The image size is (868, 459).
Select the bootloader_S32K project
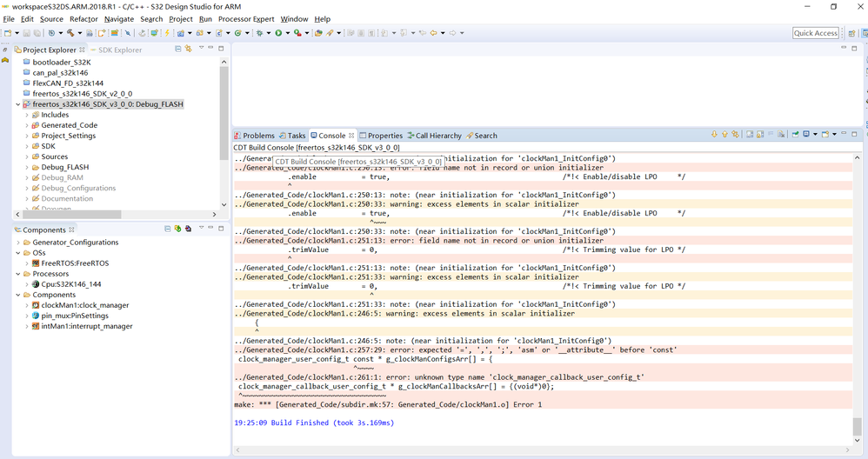coord(61,63)
